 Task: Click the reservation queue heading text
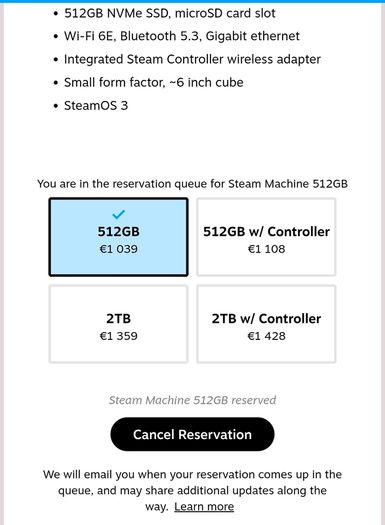(192, 184)
